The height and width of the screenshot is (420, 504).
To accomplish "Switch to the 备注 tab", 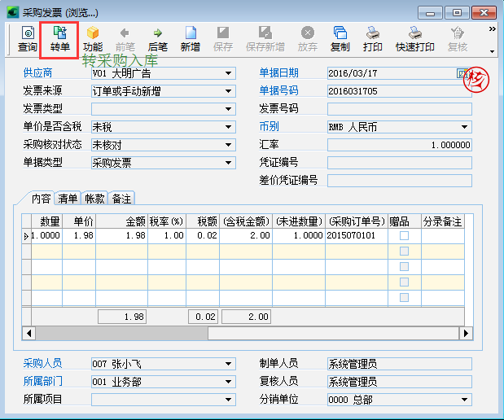I will 121,199.
